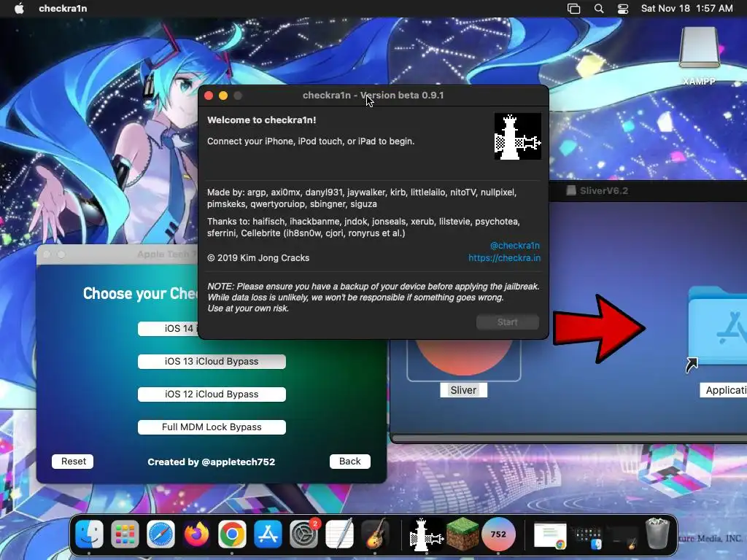
Task: Click the SliverV6.2 window title
Action: coord(603,191)
